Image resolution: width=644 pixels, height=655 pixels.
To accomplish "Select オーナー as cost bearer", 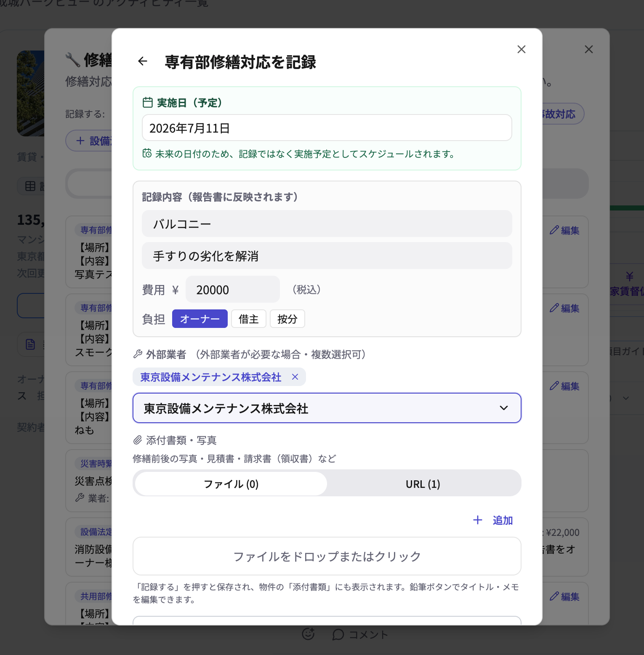I will (x=200, y=319).
